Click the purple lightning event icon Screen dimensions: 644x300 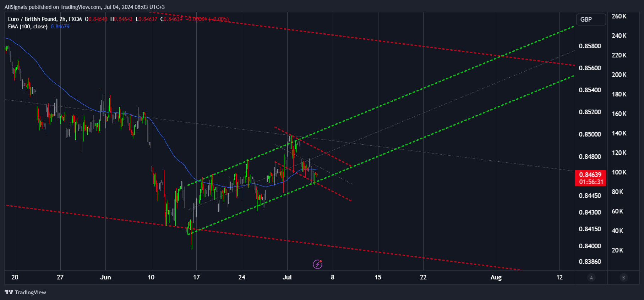click(317, 264)
